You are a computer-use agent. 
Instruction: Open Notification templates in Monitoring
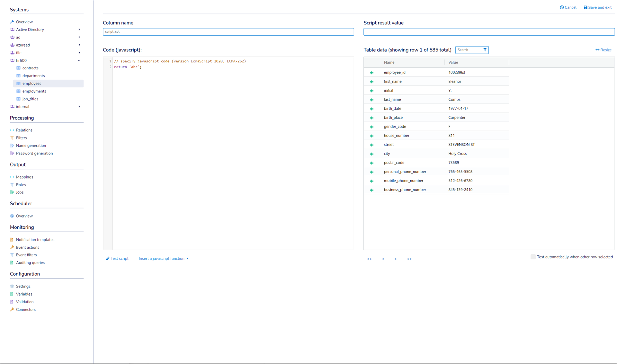tap(35, 240)
